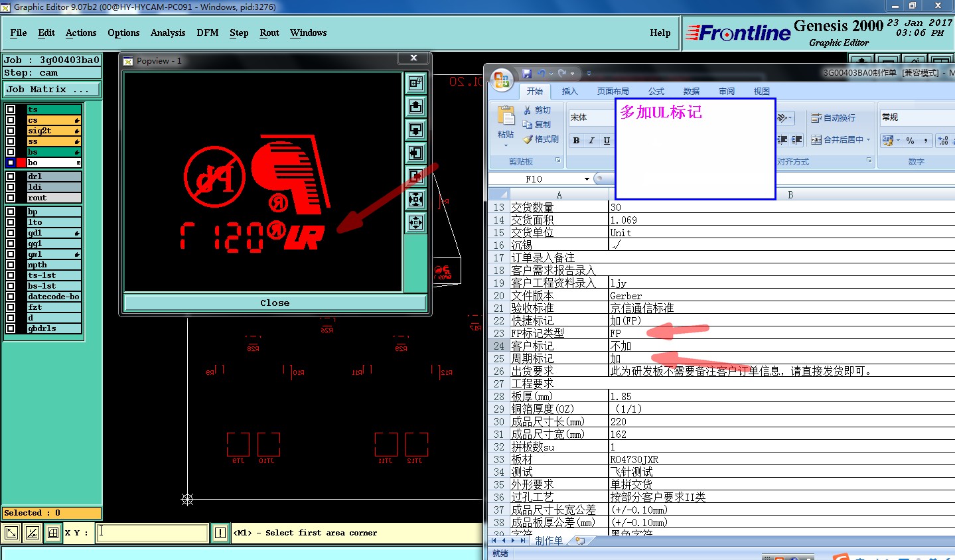Click the Italic I icon in Excel
This screenshot has width=955, height=560.
591,141
